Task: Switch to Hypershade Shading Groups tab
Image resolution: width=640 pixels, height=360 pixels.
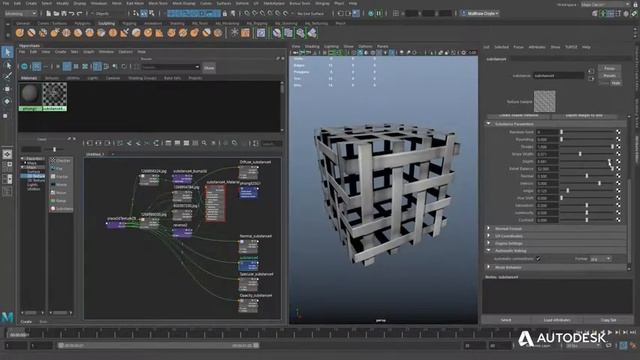Action: [x=142, y=78]
